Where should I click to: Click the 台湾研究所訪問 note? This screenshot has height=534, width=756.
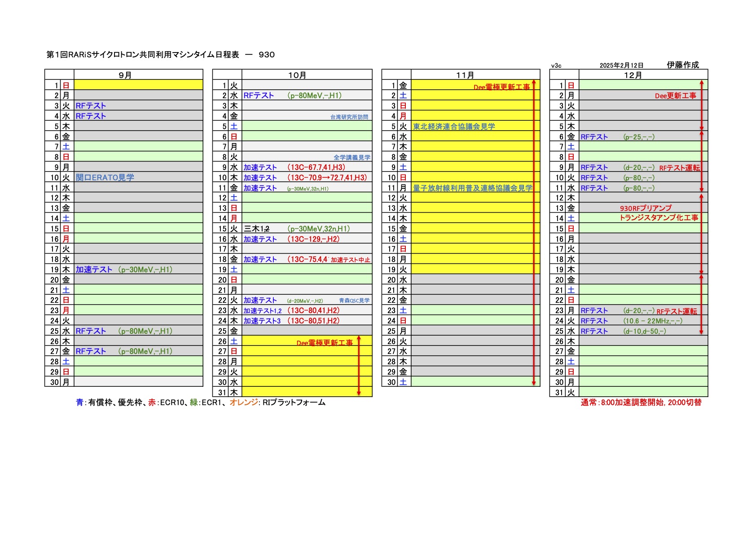click(349, 117)
